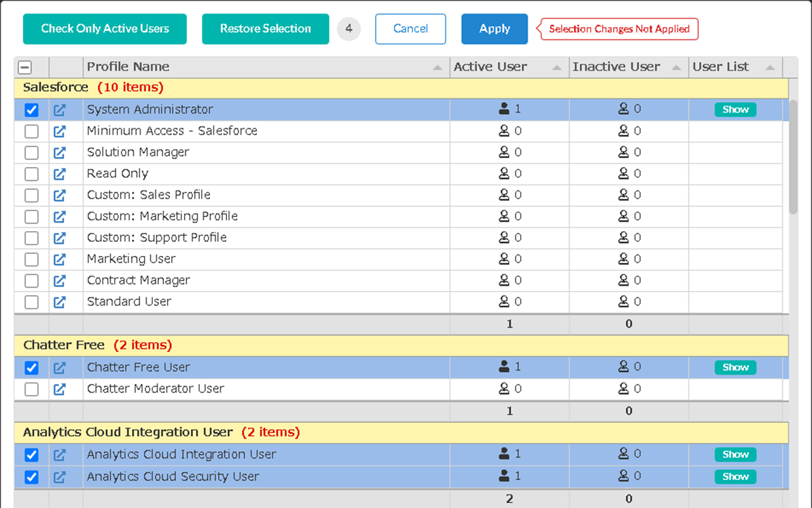This screenshot has width=812, height=508.
Task: Open Minimum Access - Salesforce link icon
Action: click(x=59, y=131)
